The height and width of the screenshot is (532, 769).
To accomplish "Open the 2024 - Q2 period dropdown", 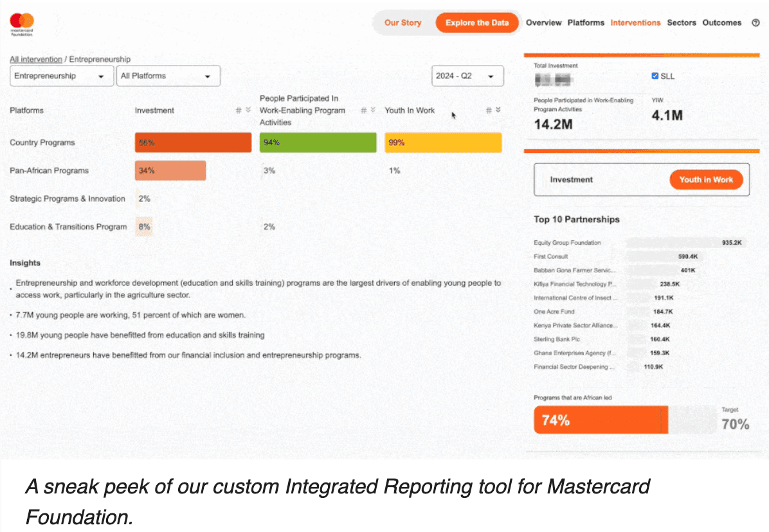I will coord(467,76).
